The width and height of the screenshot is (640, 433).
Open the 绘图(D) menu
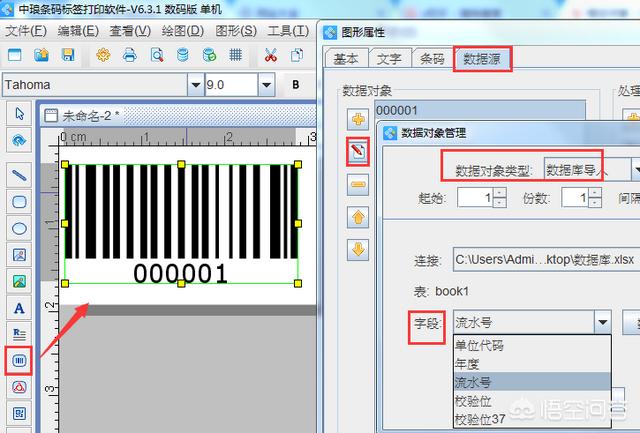[182, 31]
